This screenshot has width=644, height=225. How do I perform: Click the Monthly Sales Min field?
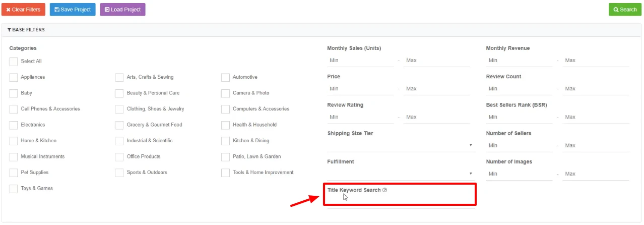point(360,61)
